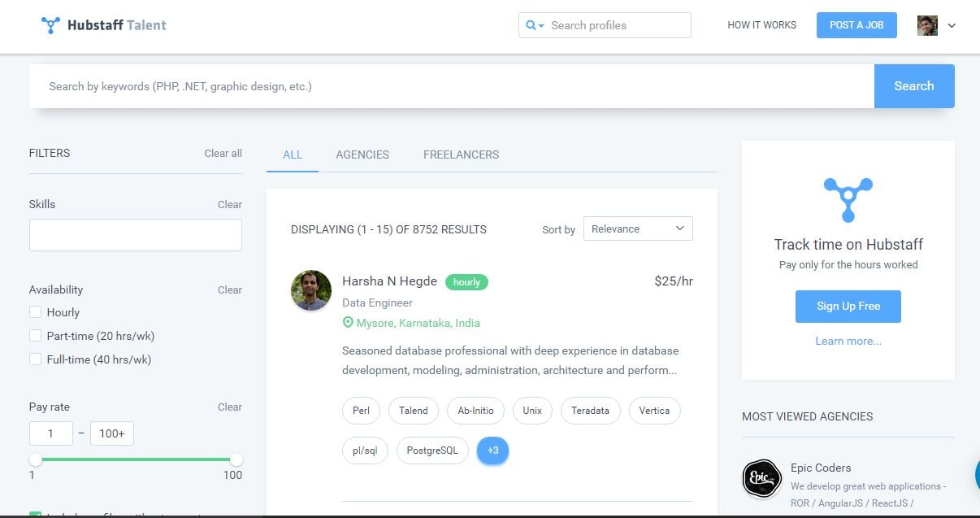Click the Hubstaff logo in the sidebar card
980x518 pixels.
click(x=848, y=198)
